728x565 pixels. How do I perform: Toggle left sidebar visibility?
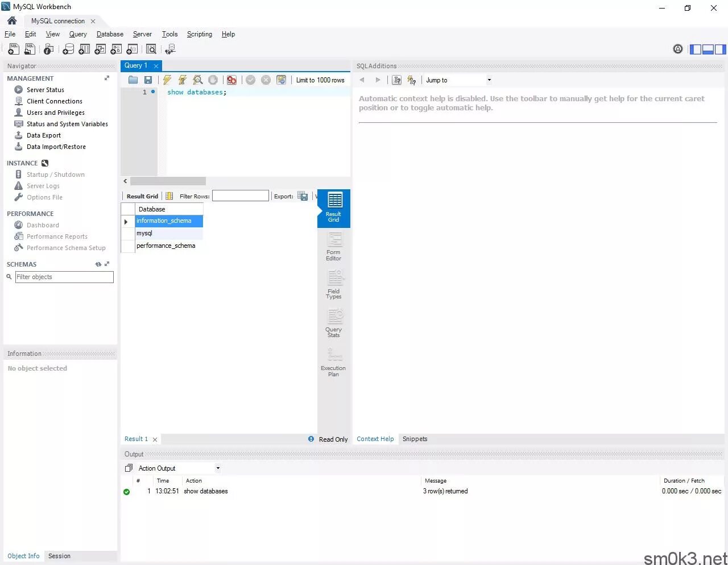[x=696, y=49]
